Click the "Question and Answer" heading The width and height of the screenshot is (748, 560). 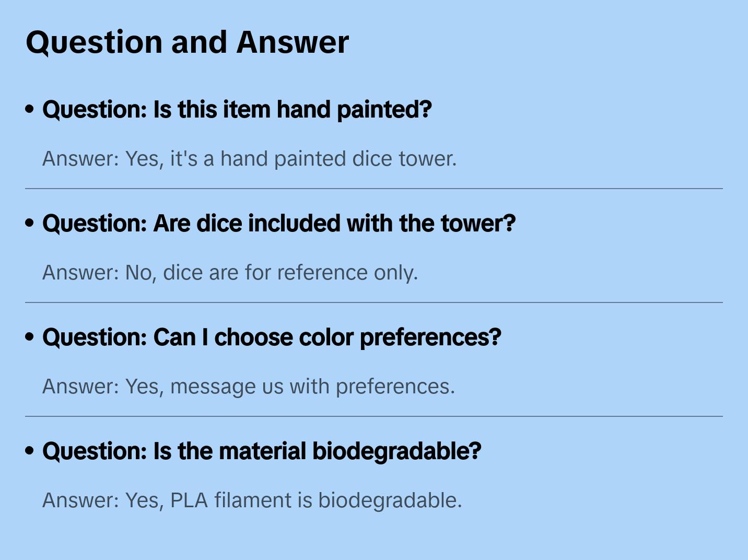[x=187, y=42]
